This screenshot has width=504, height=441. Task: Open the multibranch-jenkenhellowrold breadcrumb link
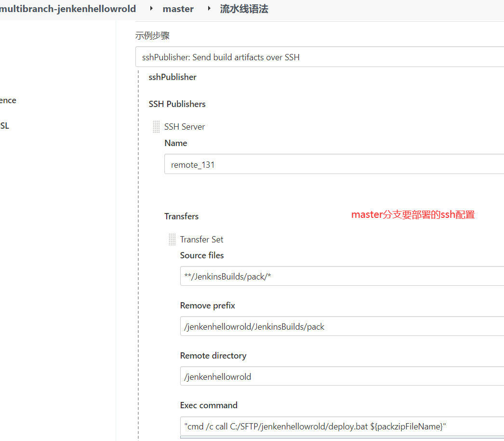[68, 9]
